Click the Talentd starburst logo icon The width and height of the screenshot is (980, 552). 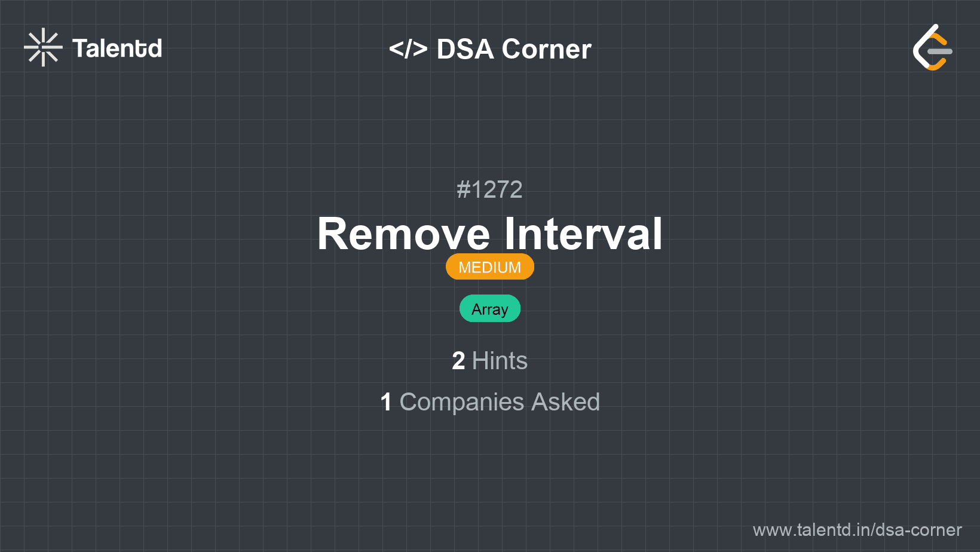43,47
